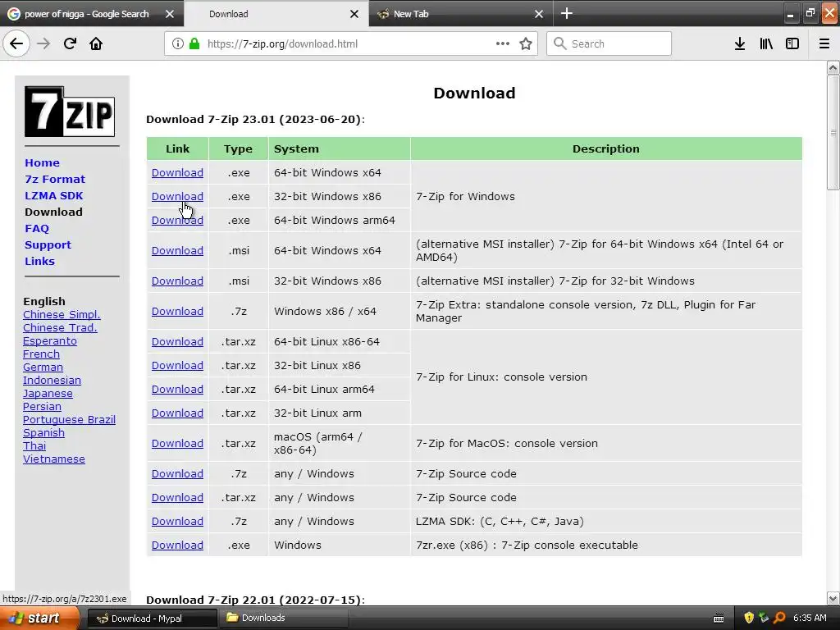Image resolution: width=840 pixels, height=630 pixels.
Task: Switch to the Google Search tab
Action: tap(85, 14)
